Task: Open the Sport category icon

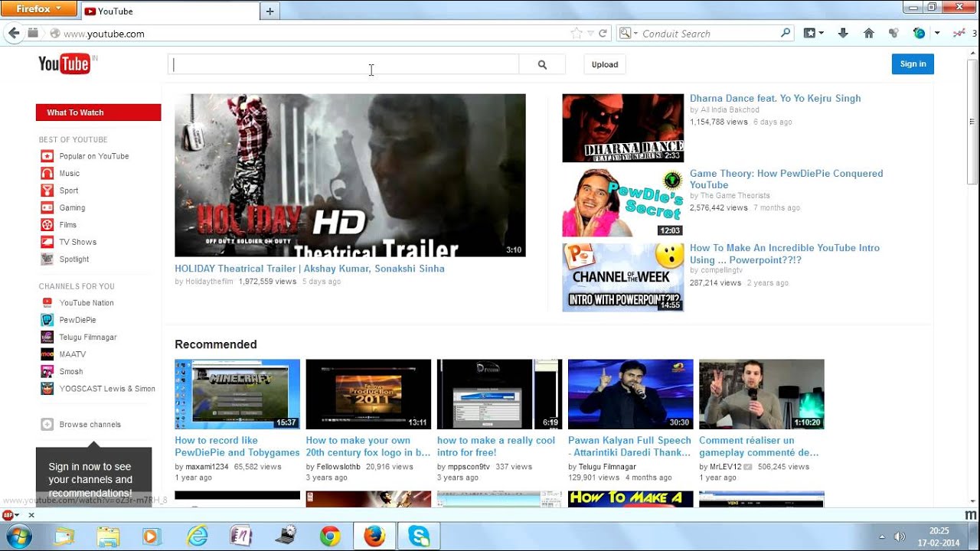Action: tap(47, 191)
